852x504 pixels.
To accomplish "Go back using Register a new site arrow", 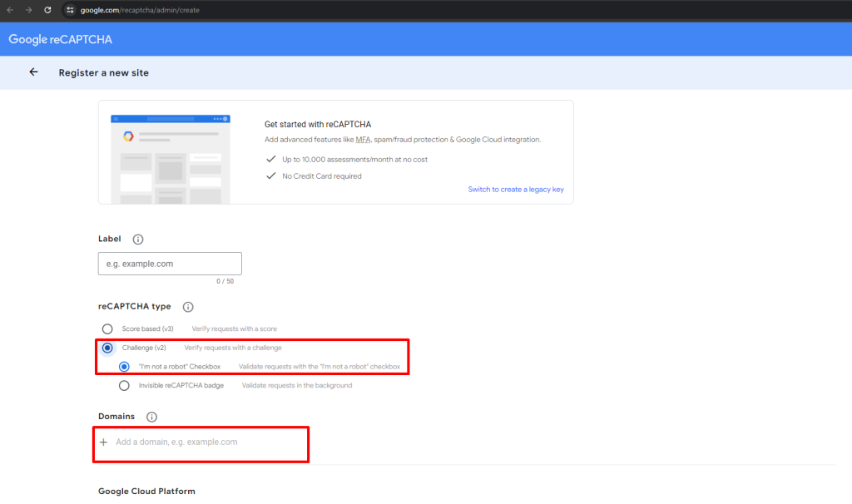I will pyautogui.click(x=33, y=72).
